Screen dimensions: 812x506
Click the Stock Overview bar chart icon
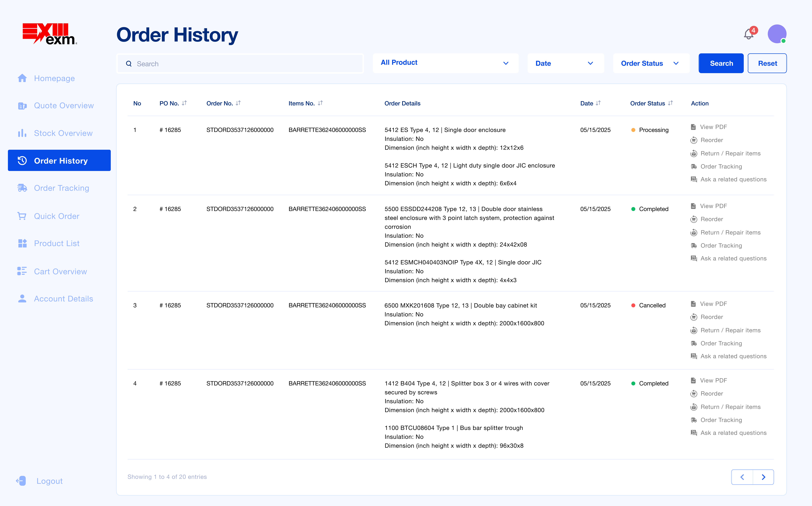click(x=22, y=133)
